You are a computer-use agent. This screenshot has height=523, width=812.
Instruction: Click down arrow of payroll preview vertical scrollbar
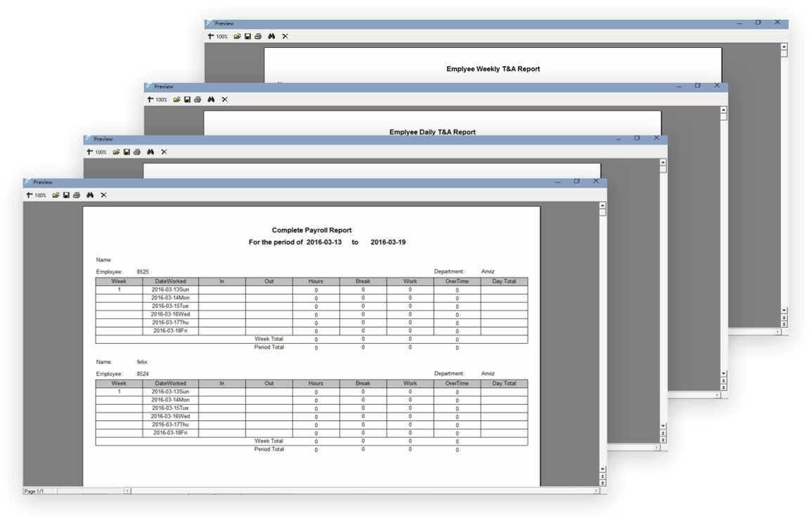point(602,468)
